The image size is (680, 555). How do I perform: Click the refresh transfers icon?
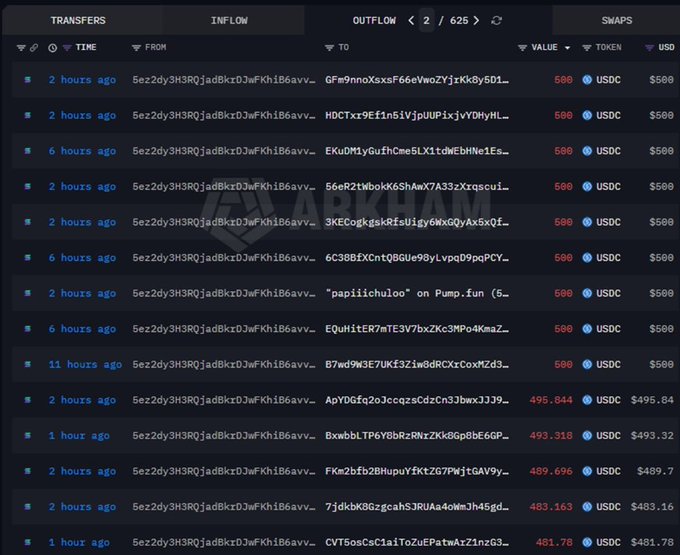coord(497,20)
